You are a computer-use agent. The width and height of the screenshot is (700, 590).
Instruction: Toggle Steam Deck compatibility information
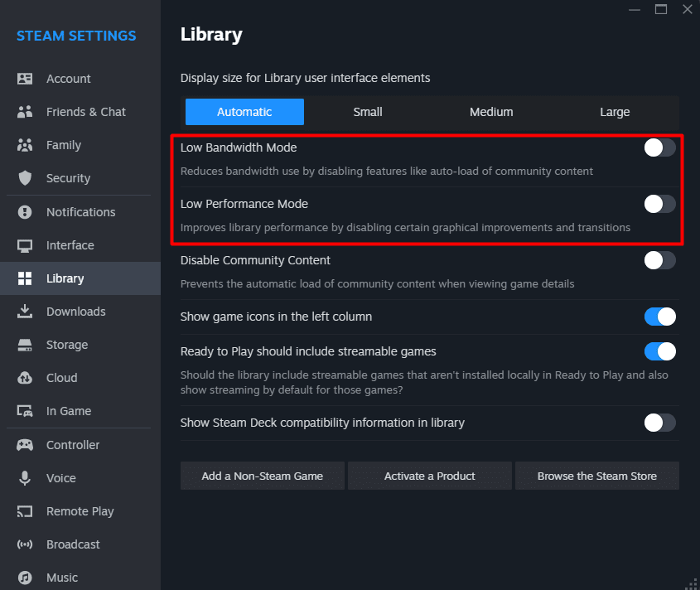click(x=659, y=423)
